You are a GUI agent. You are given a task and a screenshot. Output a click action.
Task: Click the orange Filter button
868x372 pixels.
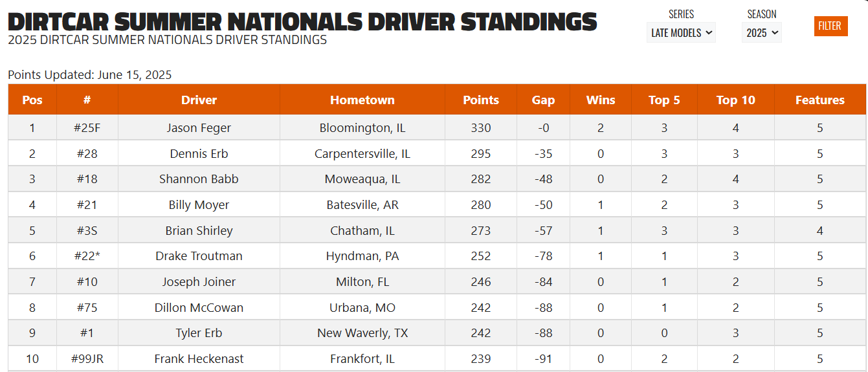[x=831, y=26]
